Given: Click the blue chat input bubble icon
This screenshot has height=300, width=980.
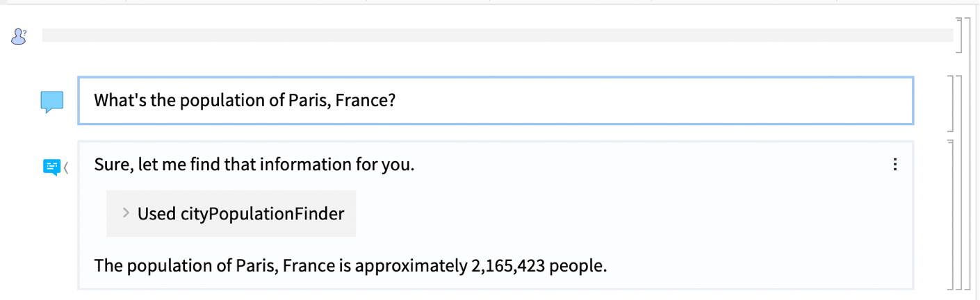Looking at the screenshot, I should (52, 102).
